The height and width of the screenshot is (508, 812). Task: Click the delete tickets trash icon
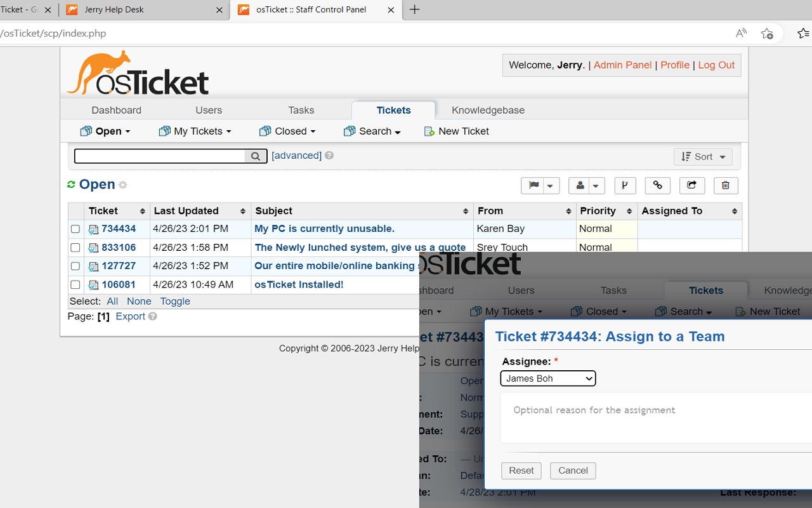[x=726, y=185]
